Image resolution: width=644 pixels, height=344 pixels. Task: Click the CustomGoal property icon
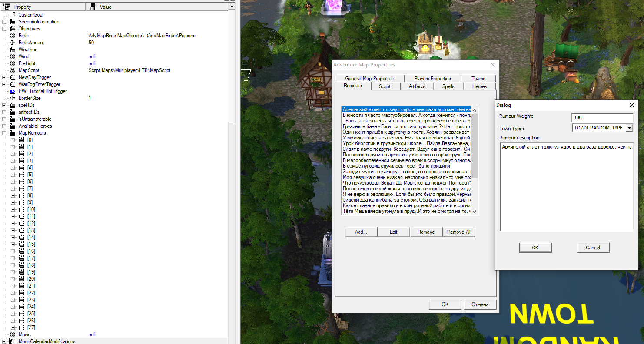(13, 15)
